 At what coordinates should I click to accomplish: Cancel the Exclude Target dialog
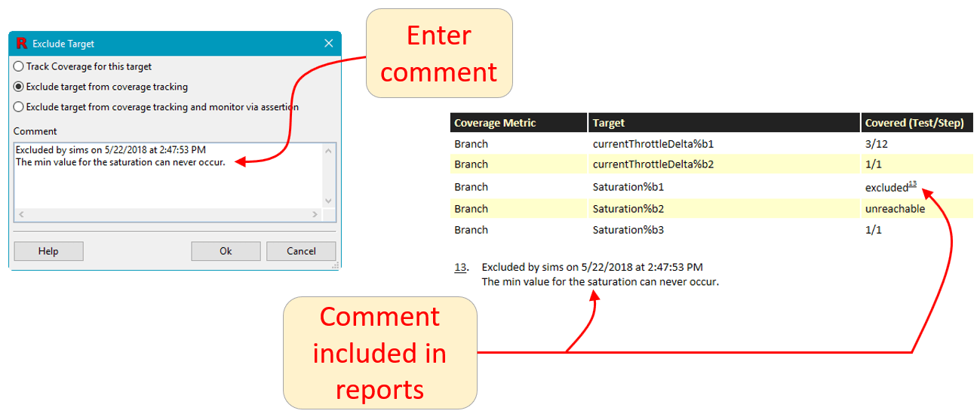pyautogui.click(x=301, y=251)
